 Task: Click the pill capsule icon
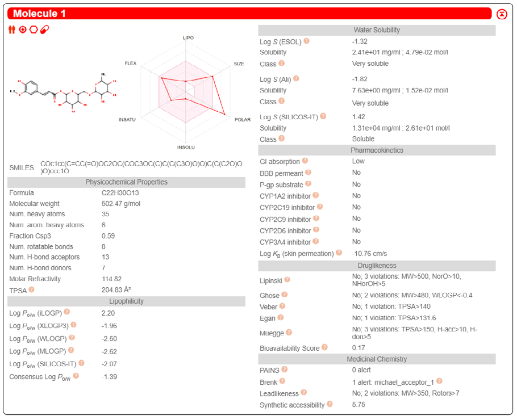pyautogui.click(x=44, y=30)
